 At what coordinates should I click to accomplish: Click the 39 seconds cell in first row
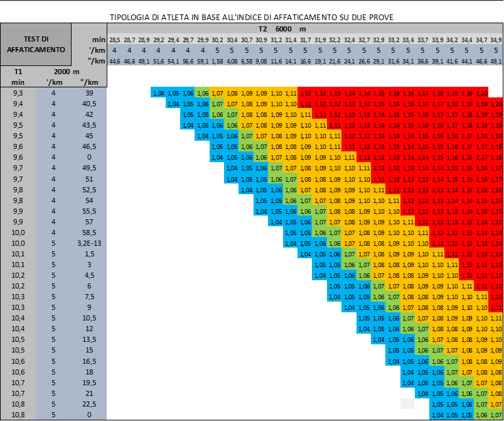(x=89, y=93)
